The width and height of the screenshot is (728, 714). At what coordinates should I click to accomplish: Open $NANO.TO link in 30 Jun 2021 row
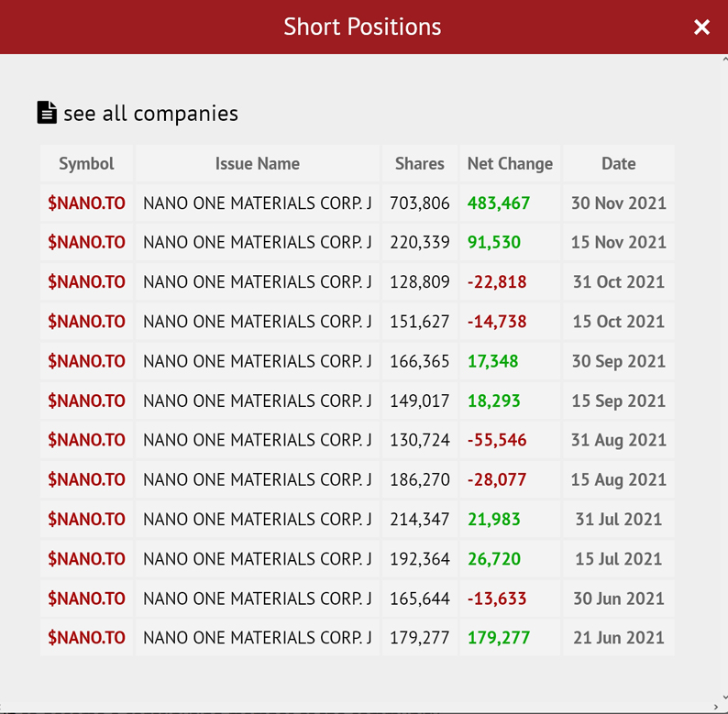click(87, 599)
